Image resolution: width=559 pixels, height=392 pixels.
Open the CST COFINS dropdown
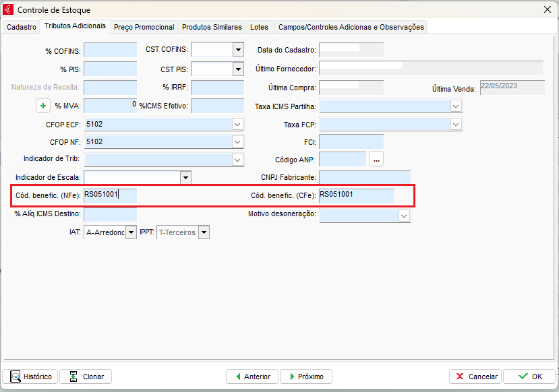[237, 50]
